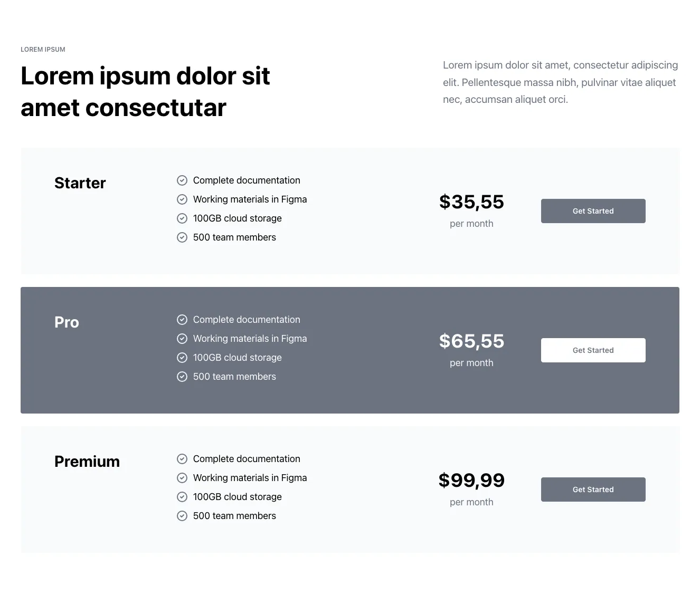Click check icon next to Premium's 500 team members
Screen dimensions: 700x595
tap(182, 516)
